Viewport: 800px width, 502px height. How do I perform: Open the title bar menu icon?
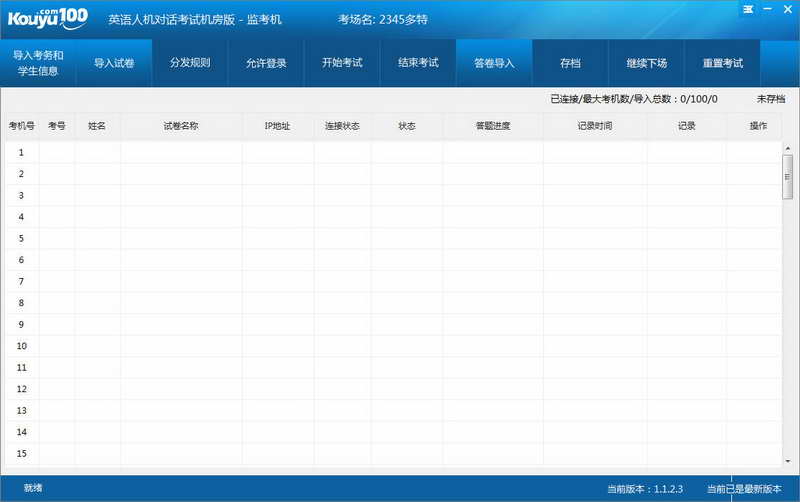point(748,9)
